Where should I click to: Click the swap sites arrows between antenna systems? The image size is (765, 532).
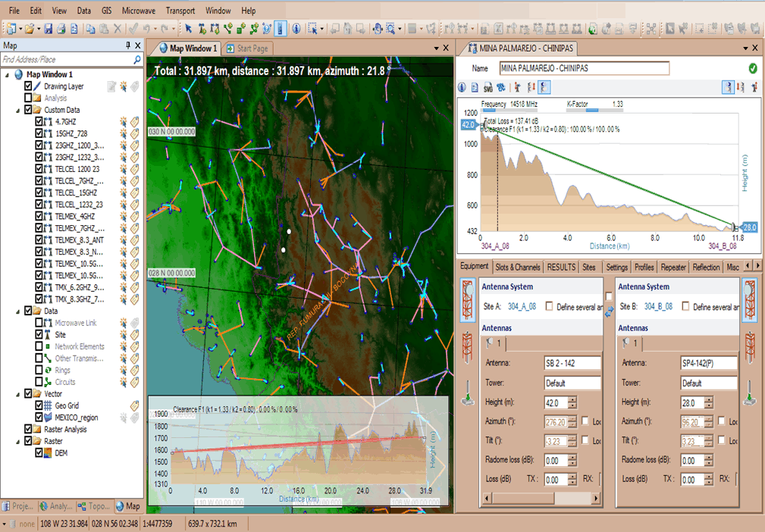pos(609,311)
